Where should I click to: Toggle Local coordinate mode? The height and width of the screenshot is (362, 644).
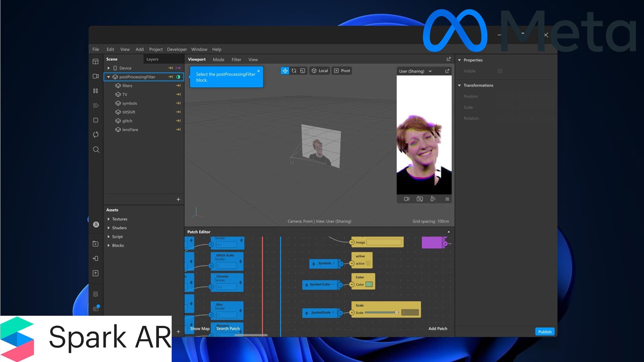point(320,71)
